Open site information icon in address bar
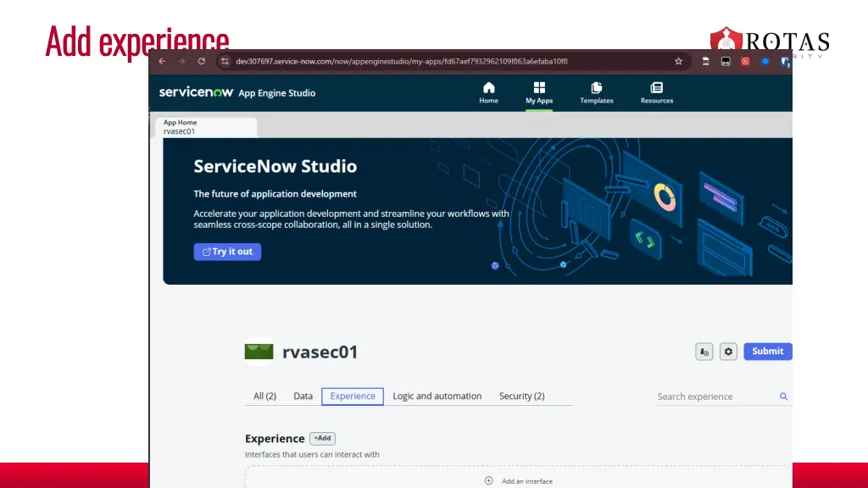Viewport: 868px width, 488px height. pyautogui.click(x=225, y=61)
